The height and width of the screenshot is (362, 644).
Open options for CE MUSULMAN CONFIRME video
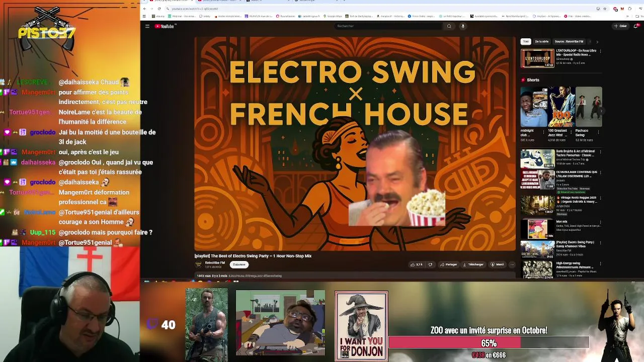tap(600, 173)
